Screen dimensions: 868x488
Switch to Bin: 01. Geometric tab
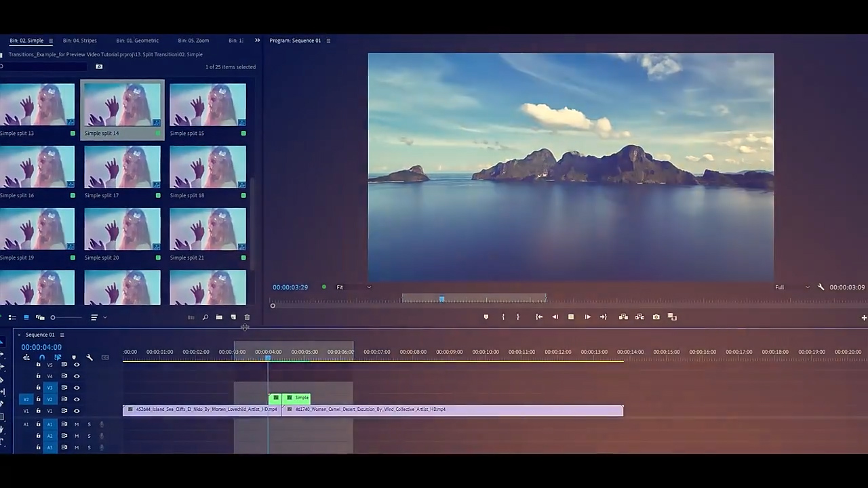click(137, 41)
